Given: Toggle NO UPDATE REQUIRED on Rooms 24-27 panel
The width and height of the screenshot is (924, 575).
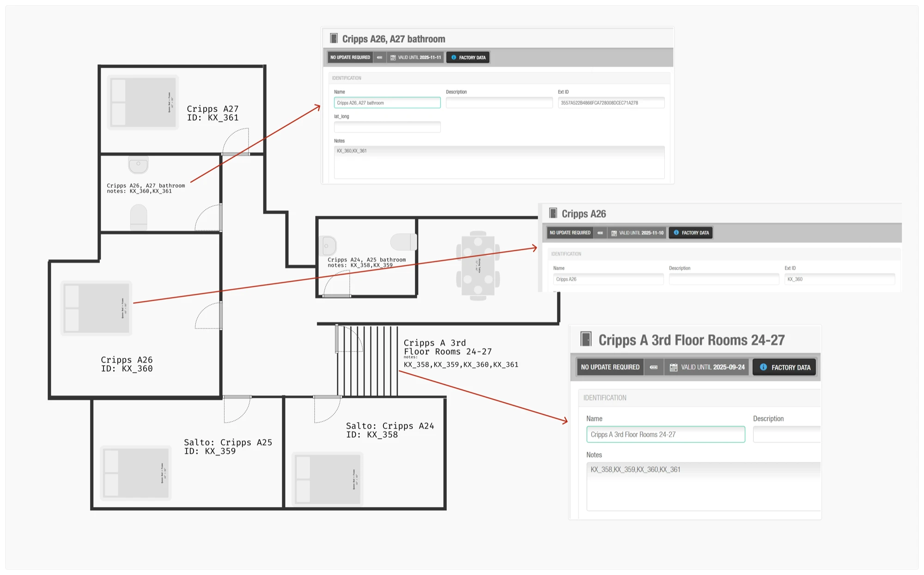Looking at the screenshot, I should (610, 367).
